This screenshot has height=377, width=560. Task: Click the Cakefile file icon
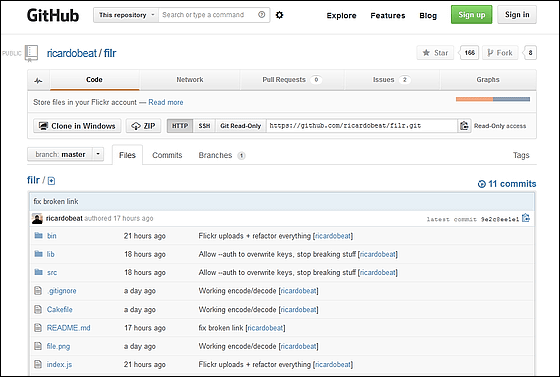38,309
